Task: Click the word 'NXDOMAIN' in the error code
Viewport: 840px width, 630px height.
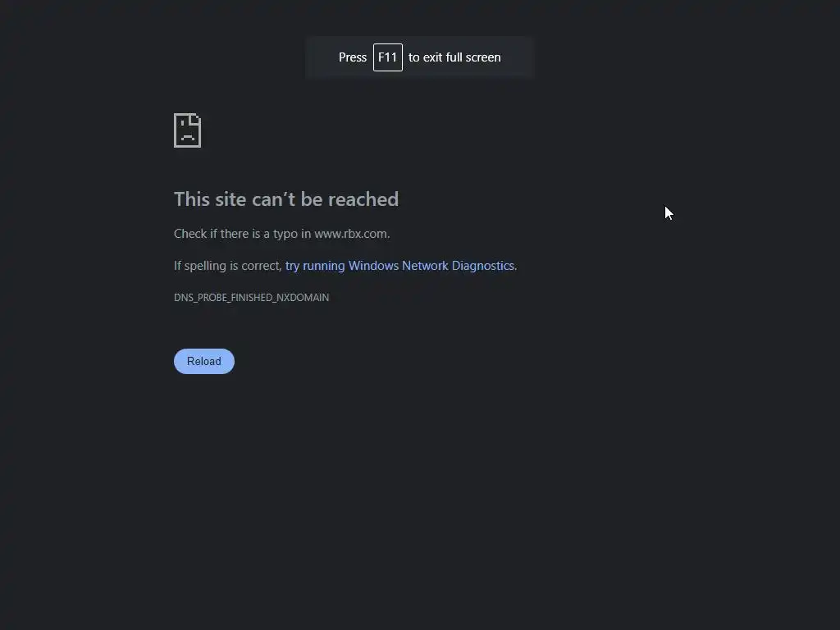Action: (303, 297)
